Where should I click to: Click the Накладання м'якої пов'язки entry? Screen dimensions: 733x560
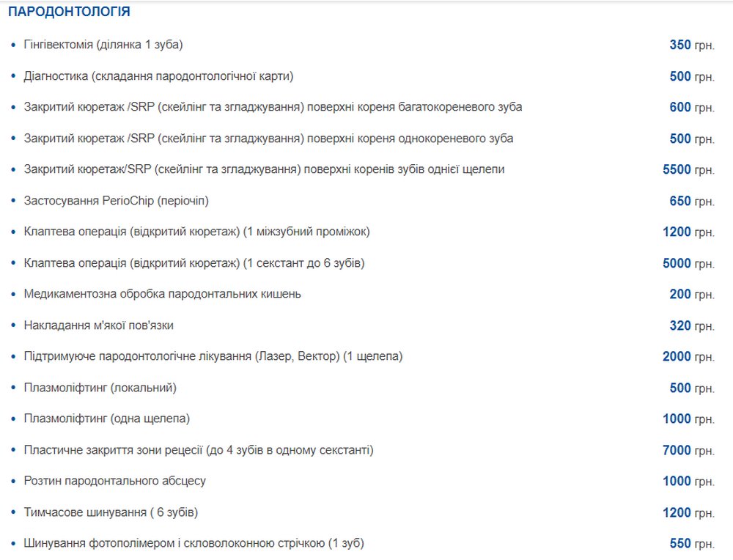click(99, 325)
